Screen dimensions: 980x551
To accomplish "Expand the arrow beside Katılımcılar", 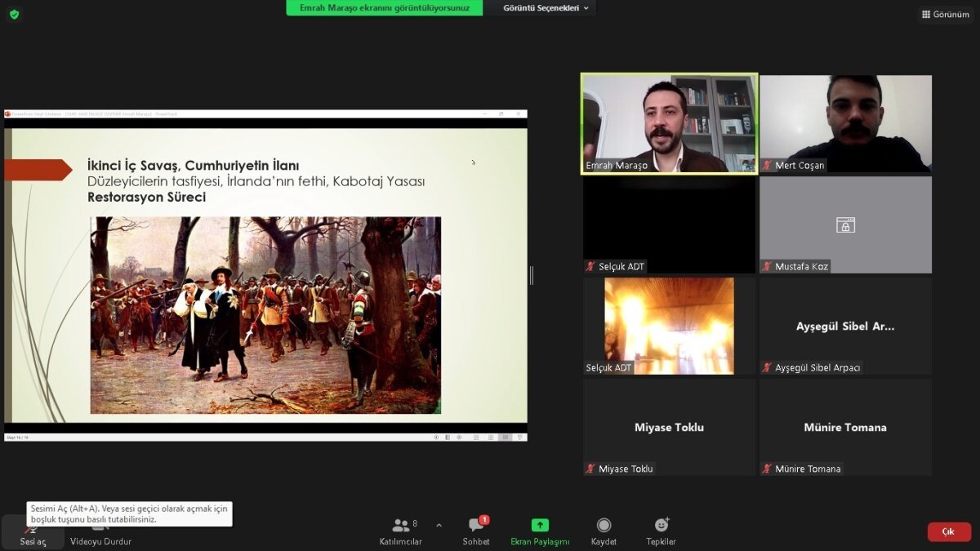I will tap(439, 525).
